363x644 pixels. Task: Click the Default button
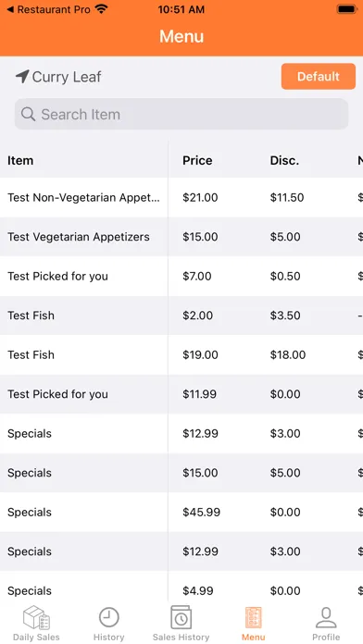point(319,77)
